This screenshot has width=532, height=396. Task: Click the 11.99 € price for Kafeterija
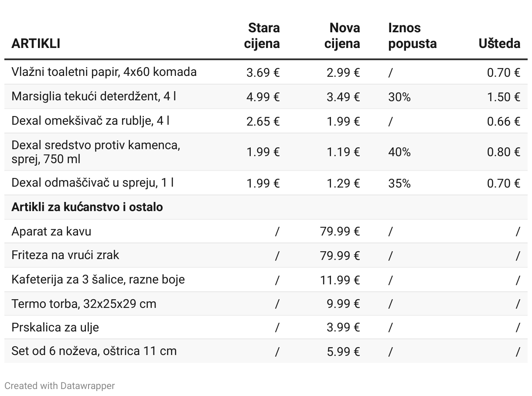[340, 280]
